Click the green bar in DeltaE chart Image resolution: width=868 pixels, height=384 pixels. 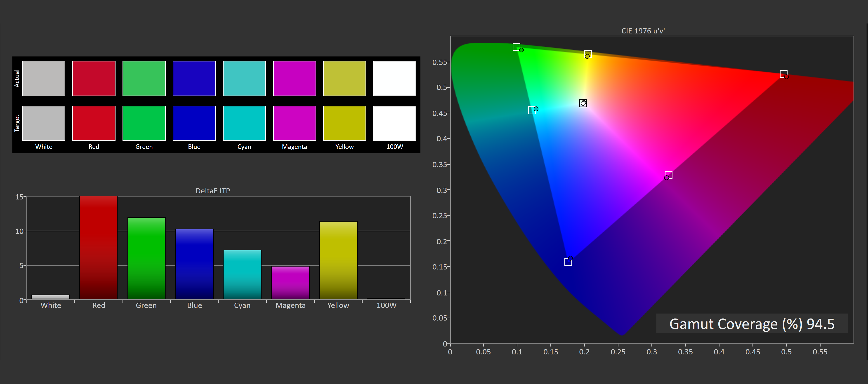coord(146,258)
